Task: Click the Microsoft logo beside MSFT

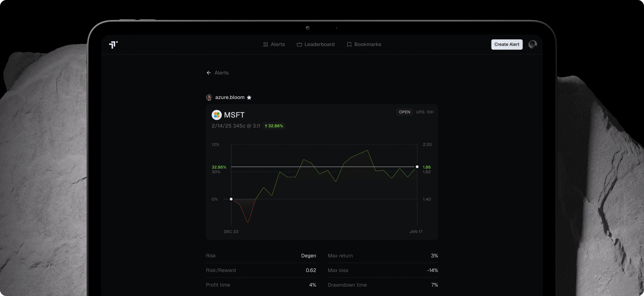Action: (x=216, y=115)
